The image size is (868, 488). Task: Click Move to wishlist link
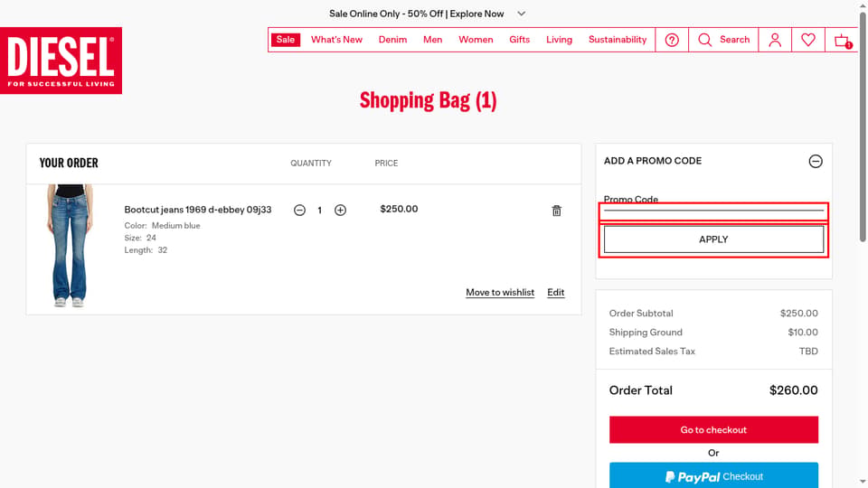pos(500,292)
